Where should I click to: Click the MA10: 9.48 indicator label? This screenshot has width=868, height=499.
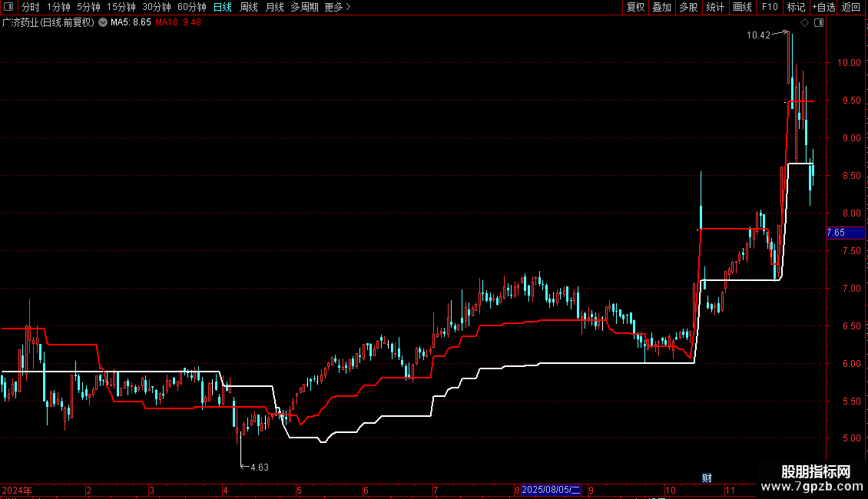pos(178,23)
